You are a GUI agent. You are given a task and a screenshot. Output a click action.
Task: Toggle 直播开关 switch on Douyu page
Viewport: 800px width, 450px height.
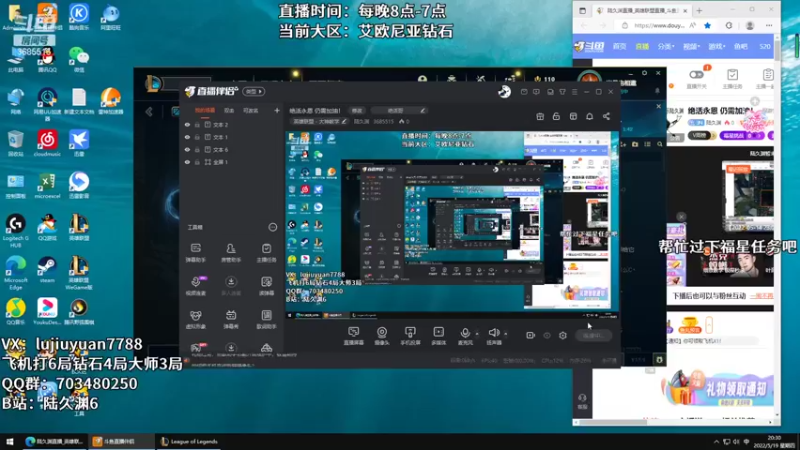point(696,75)
